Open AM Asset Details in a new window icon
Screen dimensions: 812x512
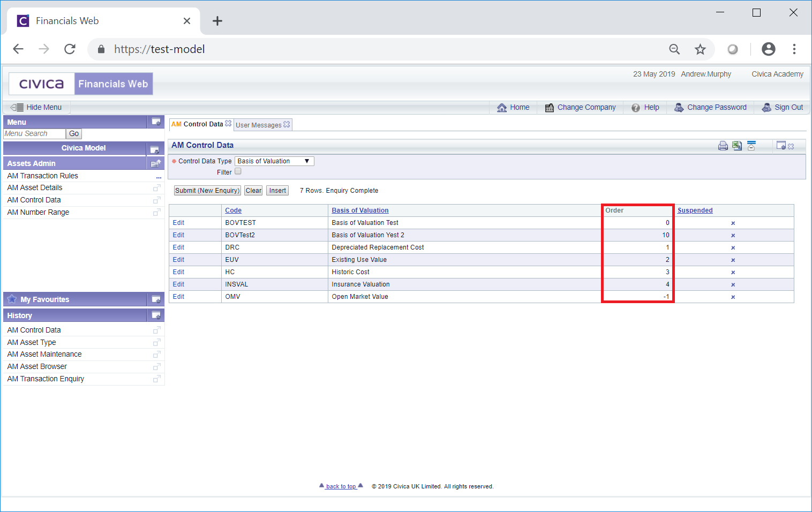(x=157, y=188)
